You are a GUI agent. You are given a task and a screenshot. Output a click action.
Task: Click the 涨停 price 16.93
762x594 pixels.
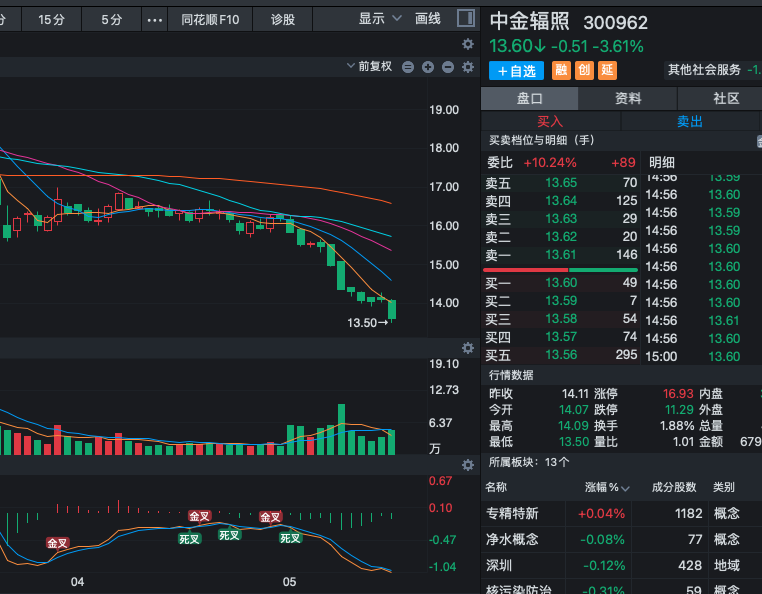click(678, 394)
